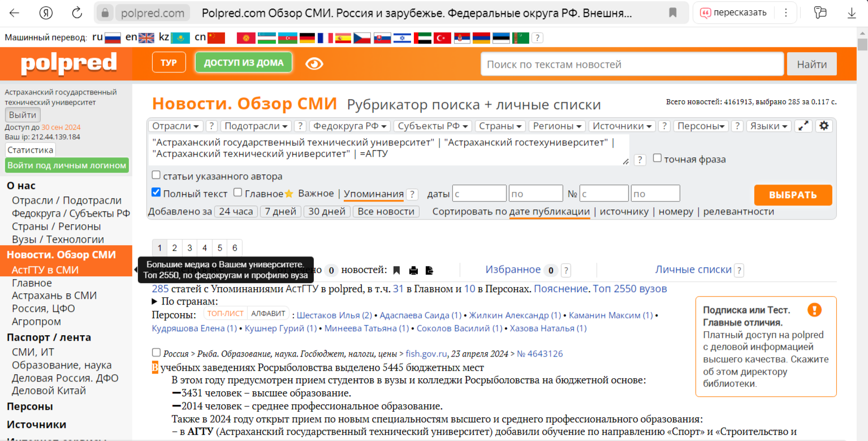The height and width of the screenshot is (441, 868).
Task: Expand the Федокруга РФ dropdown
Action: coord(349,126)
